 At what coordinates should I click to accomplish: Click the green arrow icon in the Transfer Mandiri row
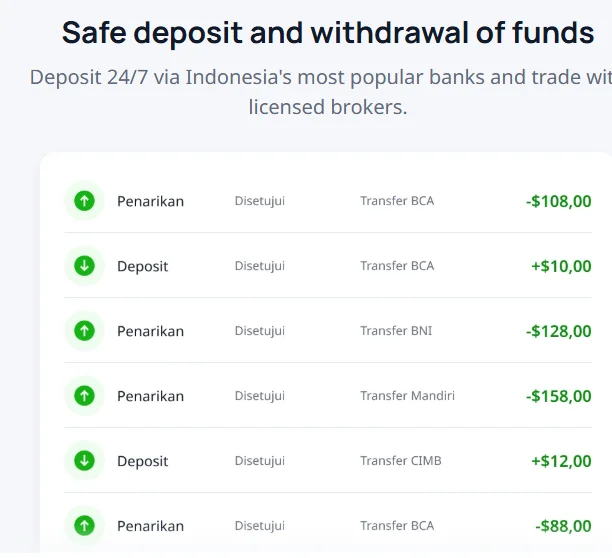(x=84, y=396)
